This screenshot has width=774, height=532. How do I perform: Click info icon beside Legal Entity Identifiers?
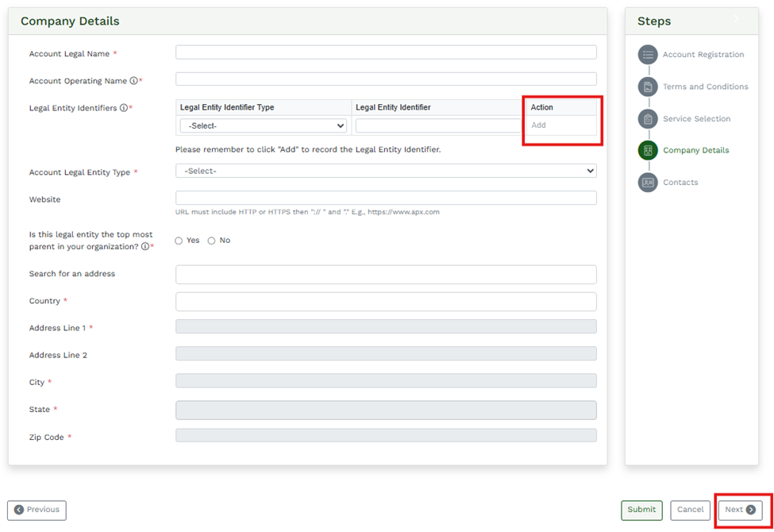pyautogui.click(x=123, y=108)
